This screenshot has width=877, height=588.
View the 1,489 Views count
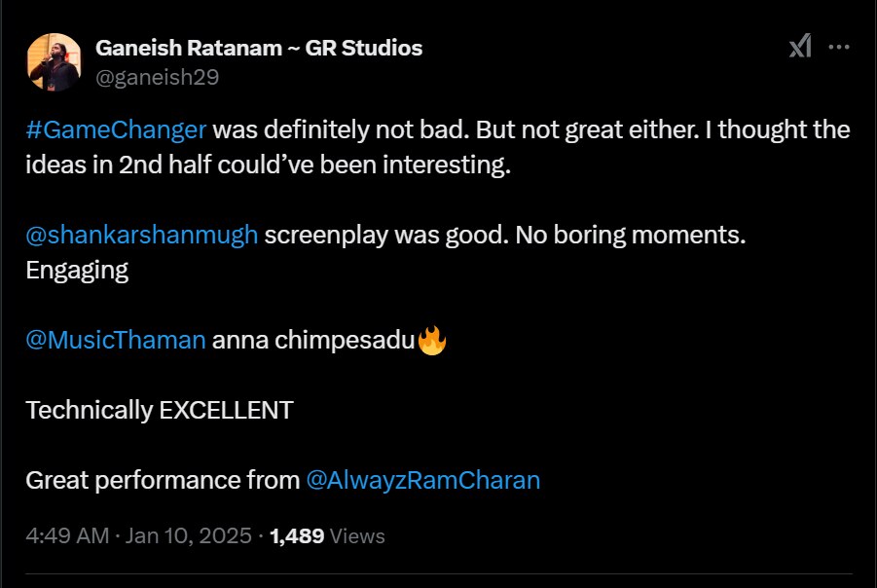327,535
